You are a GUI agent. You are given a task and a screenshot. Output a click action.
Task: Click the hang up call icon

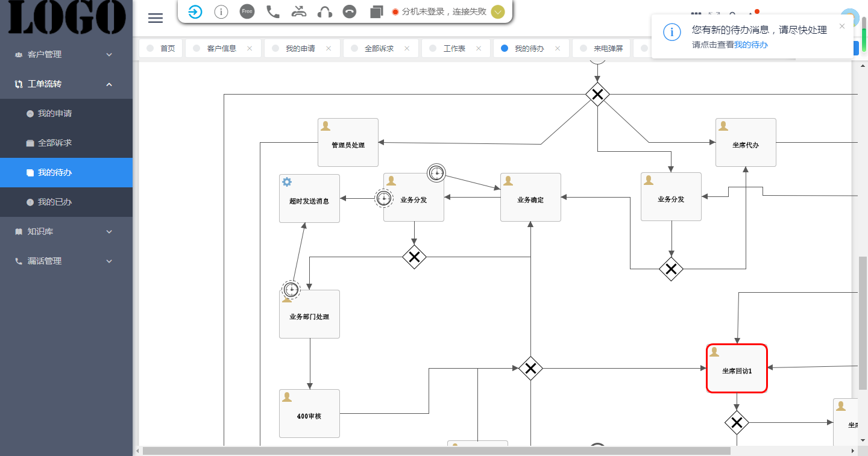pos(350,11)
